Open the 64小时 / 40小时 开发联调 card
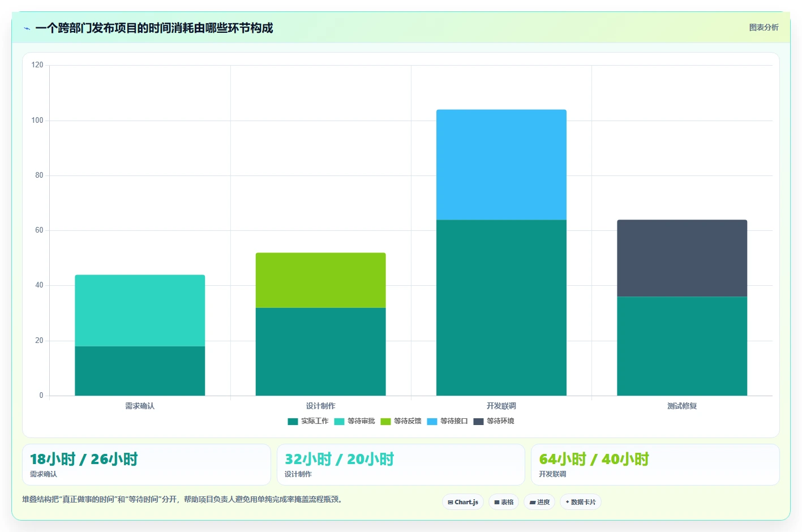The height and width of the screenshot is (532, 802). (x=655, y=465)
